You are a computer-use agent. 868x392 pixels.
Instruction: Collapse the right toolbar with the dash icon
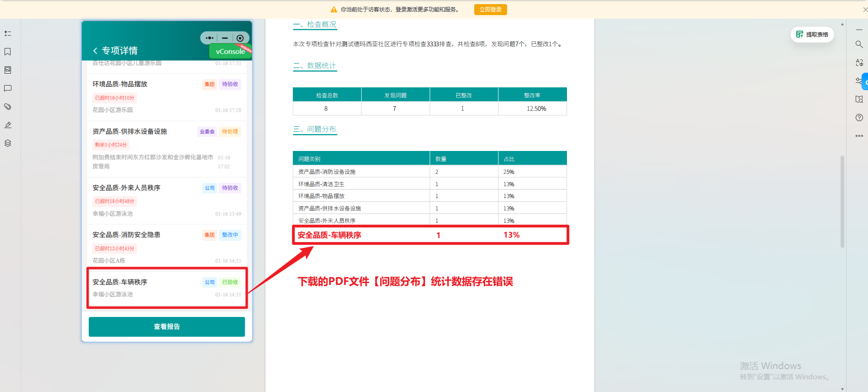pos(859,30)
